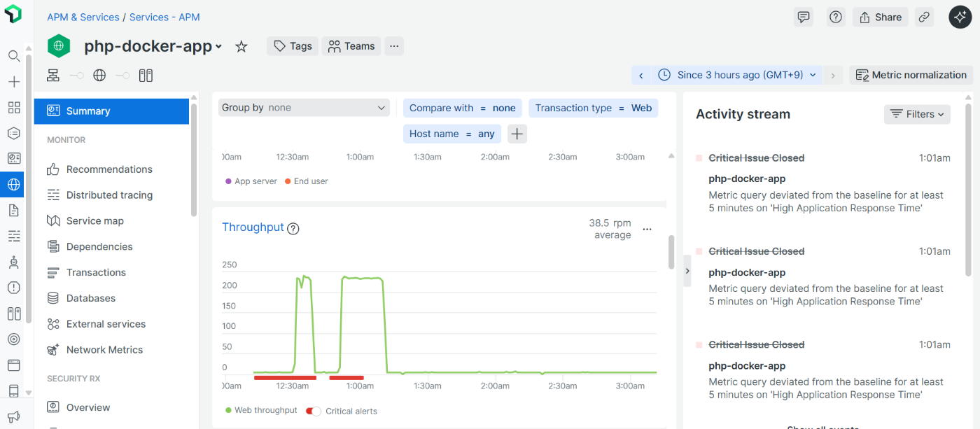Copy permalink using the link icon
The image size is (980, 429).
point(924,17)
